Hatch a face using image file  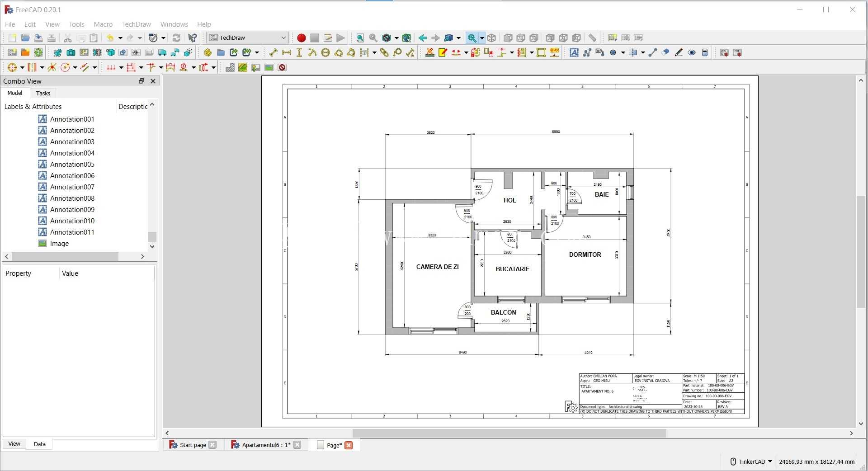pyautogui.click(x=230, y=67)
